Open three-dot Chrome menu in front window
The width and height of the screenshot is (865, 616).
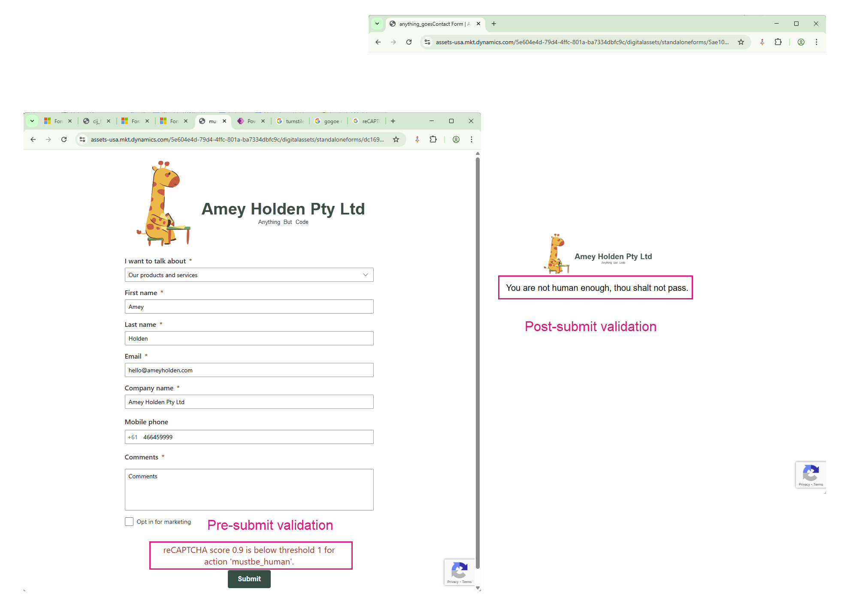(x=472, y=139)
